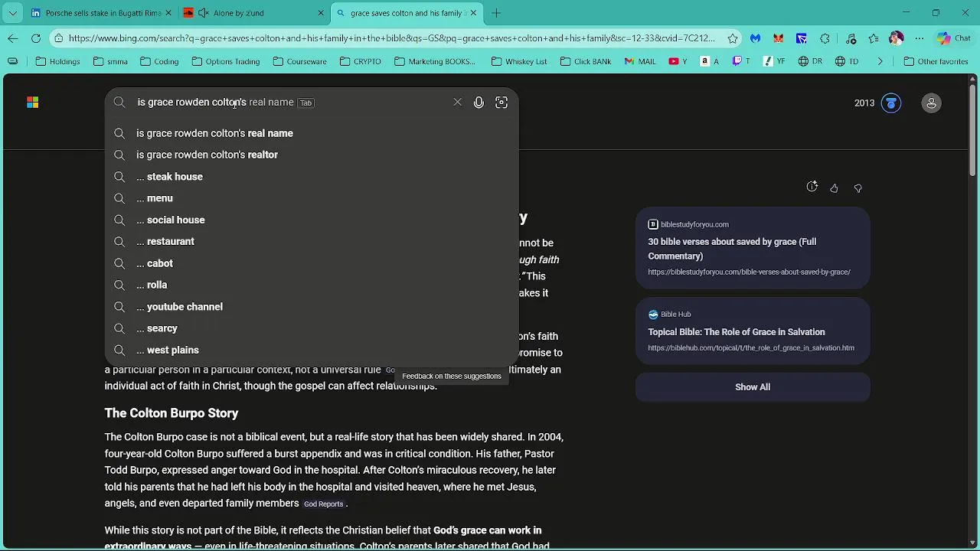Open the YF bookmark
The height and width of the screenshot is (551, 980).
point(775,61)
